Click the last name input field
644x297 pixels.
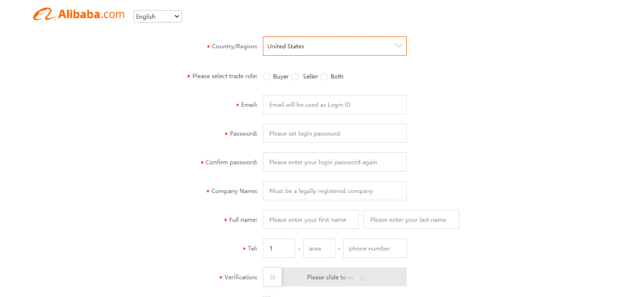tap(411, 220)
